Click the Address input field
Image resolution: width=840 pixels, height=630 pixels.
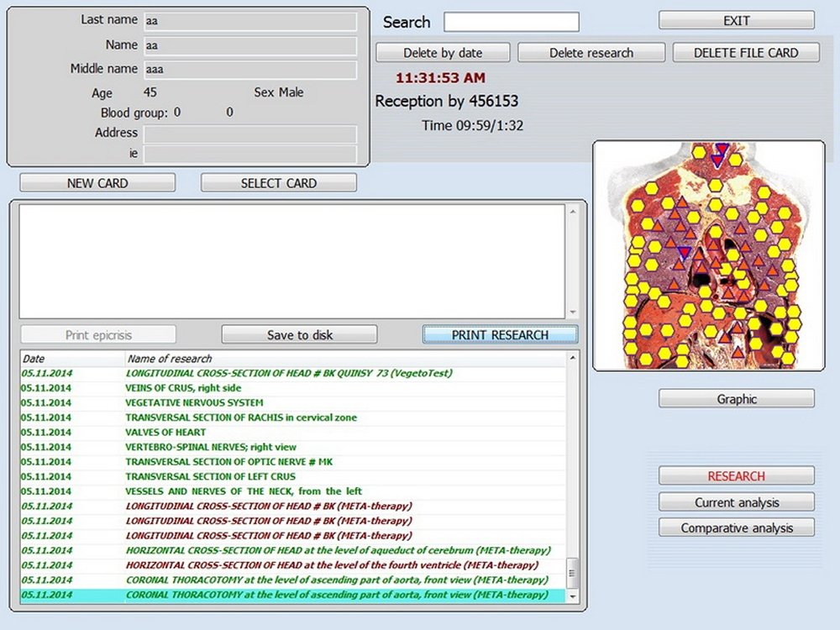pos(249,134)
